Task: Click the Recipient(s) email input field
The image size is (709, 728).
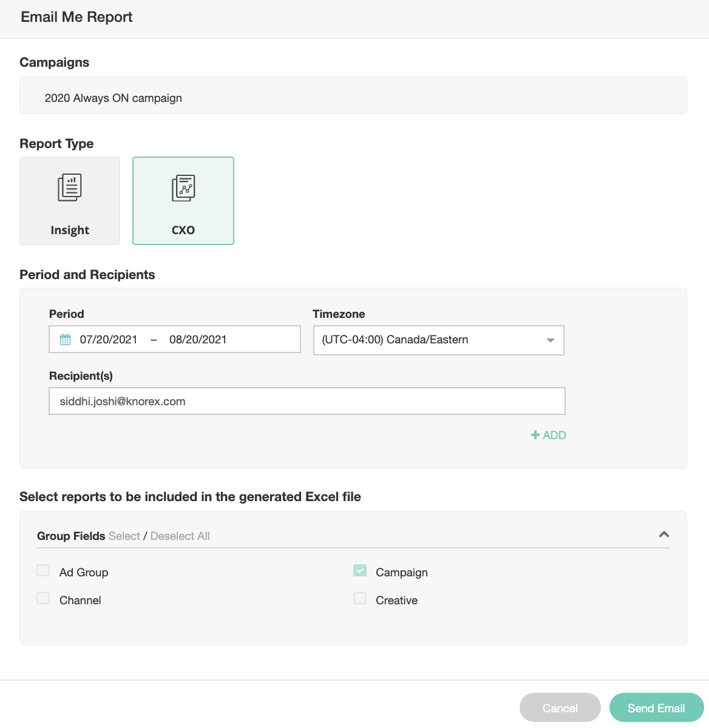Action: point(307,402)
